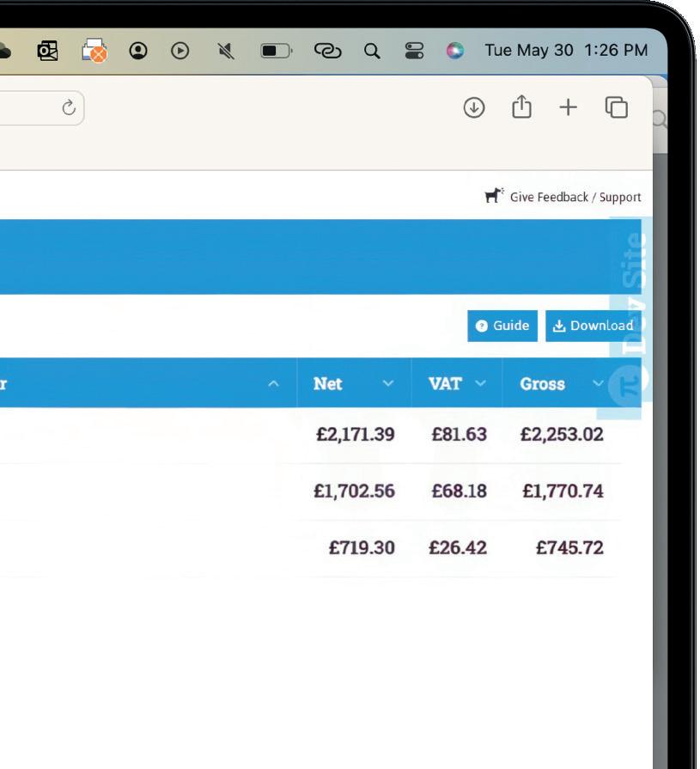
Task: Open the date and time clock
Action: (566, 50)
